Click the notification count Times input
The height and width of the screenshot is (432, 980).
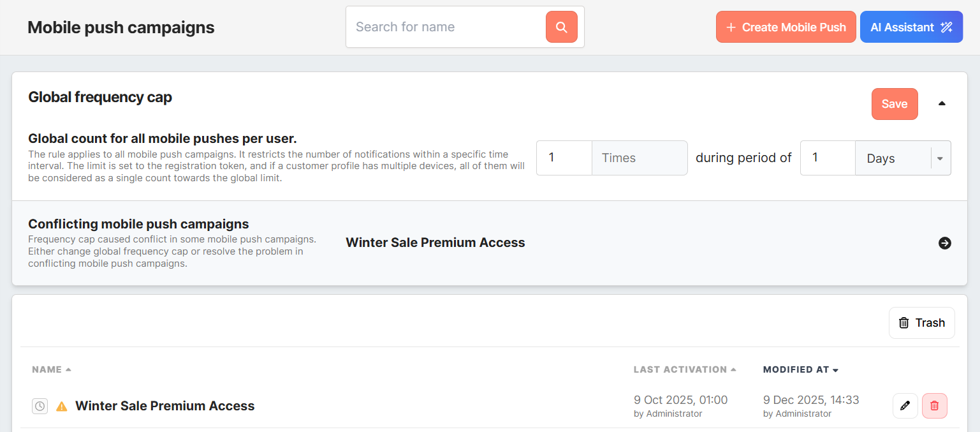point(564,158)
